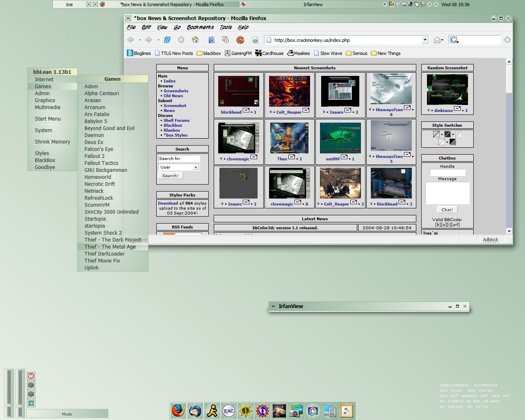
Task: Open the earth planet dock icon
Action: [279, 411]
